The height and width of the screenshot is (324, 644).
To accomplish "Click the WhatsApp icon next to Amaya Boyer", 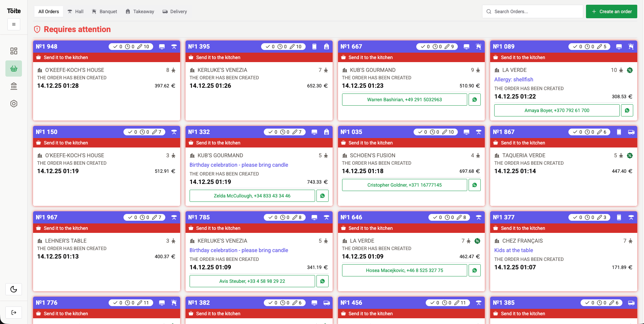I will click(627, 110).
